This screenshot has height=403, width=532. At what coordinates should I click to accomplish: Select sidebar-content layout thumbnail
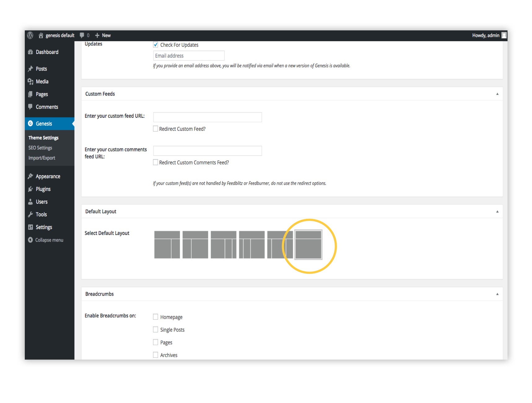(x=195, y=245)
